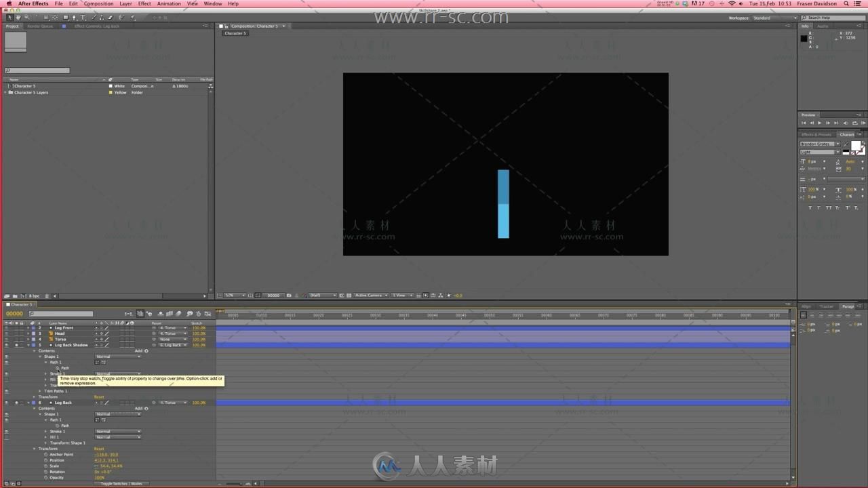Image resolution: width=868 pixels, height=488 pixels.
Task: Expand Fill 1 under Leg Back
Action: click(46, 437)
